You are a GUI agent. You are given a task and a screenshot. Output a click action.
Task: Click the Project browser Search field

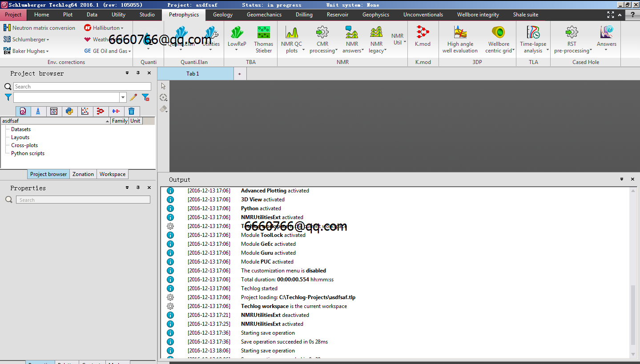coord(82,87)
